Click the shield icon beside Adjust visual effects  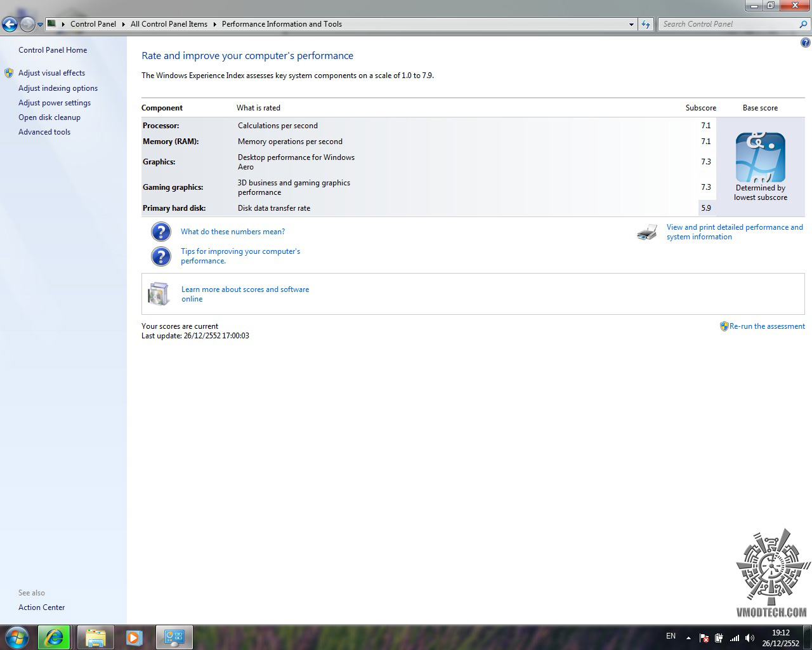[9, 73]
